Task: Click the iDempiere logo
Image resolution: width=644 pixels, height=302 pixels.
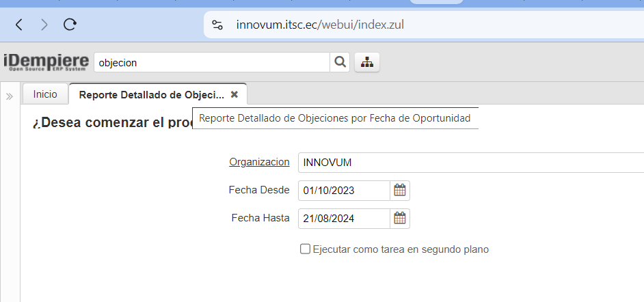Action: 46,62
